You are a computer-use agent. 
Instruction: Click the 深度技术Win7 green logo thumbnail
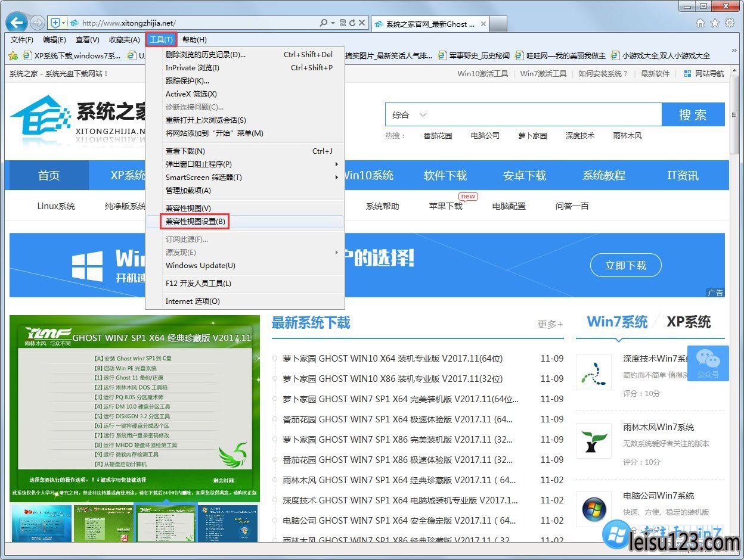(x=594, y=372)
